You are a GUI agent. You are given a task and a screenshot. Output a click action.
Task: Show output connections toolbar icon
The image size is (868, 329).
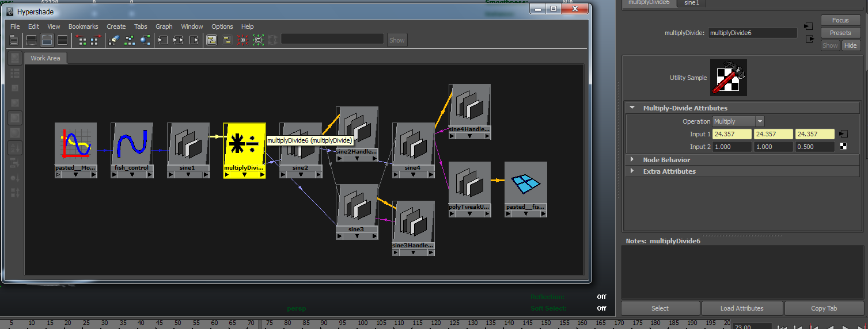tap(194, 40)
